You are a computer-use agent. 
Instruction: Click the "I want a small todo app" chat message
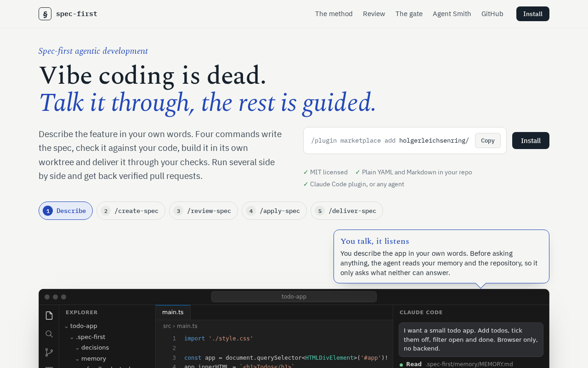(471, 340)
